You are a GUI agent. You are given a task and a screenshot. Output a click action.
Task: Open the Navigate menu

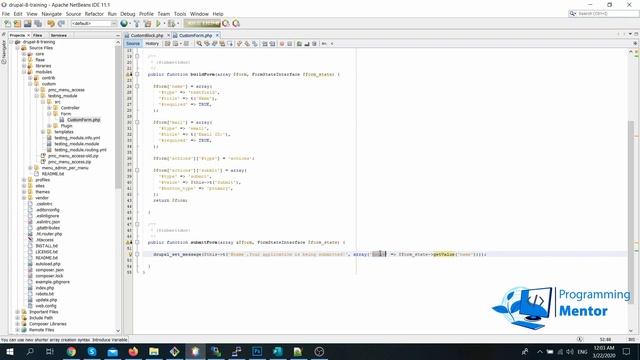coord(51,14)
